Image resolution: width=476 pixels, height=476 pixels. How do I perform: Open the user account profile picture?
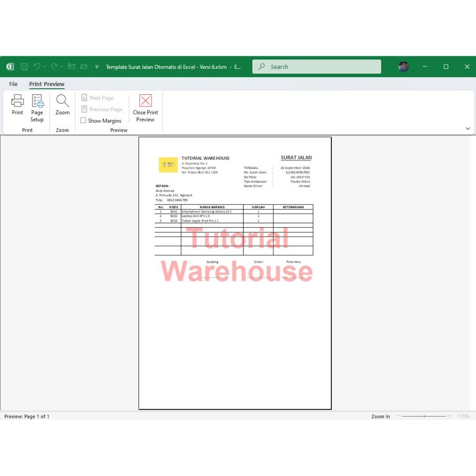pos(403,66)
